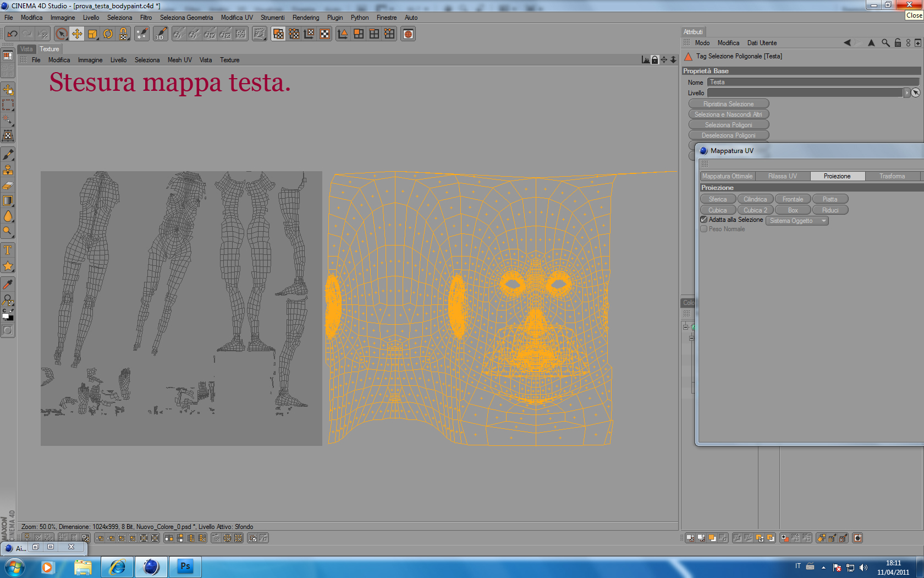Image resolution: width=924 pixels, height=578 pixels.
Task: Click the search icon in Attributi panel
Action: click(x=886, y=43)
